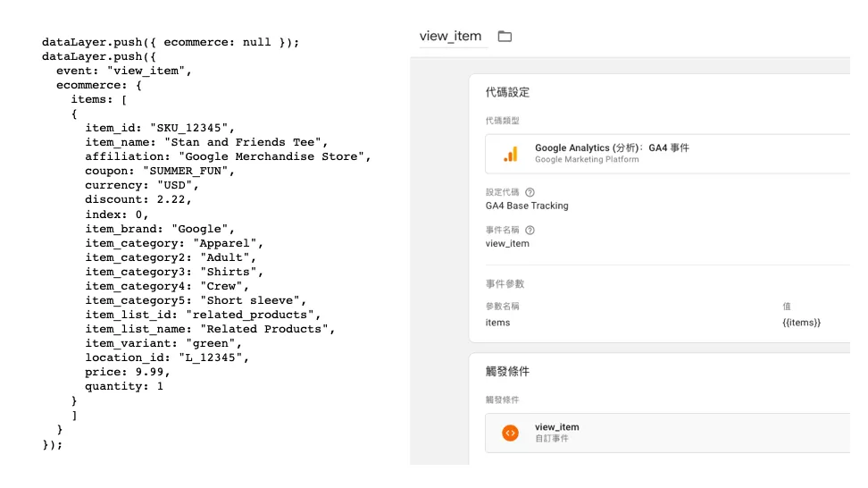Click the view_item event name value
The width and height of the screenshot is (868, 488).
(x=507, y=243)
